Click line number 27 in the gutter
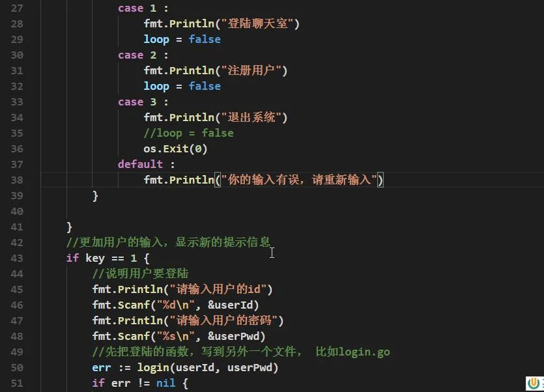This screenshot has width=544, height=392. coord(17,8)
